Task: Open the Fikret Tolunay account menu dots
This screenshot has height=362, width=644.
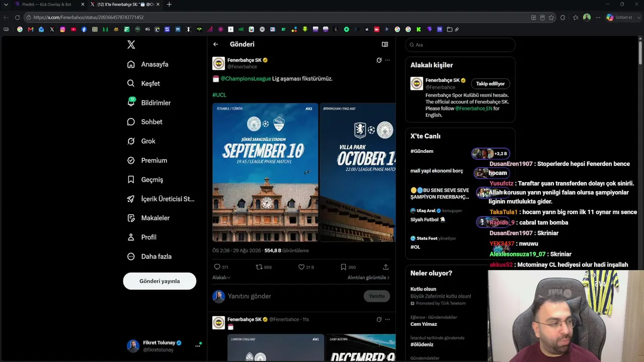Action: (x=198, y=346)
